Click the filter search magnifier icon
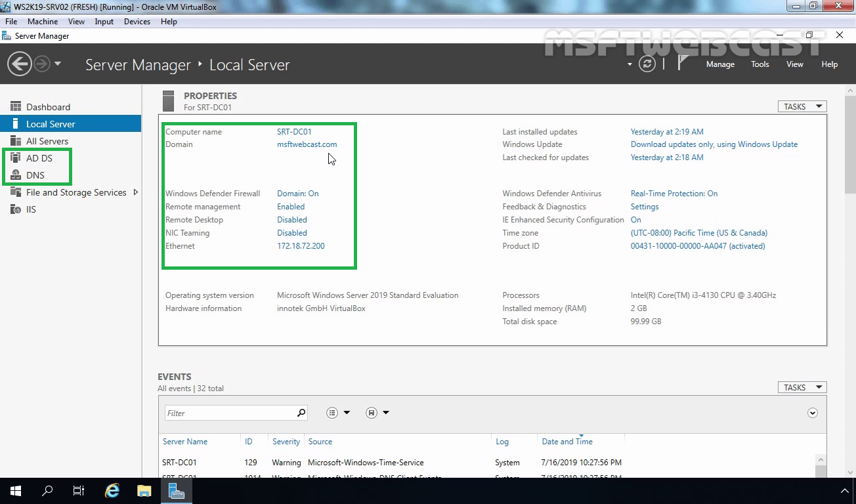 click(301, 413)
